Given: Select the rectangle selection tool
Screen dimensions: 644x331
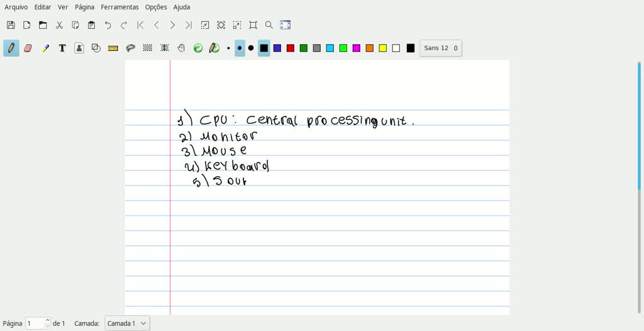Looking at the screenshot, I should (147, 48).
